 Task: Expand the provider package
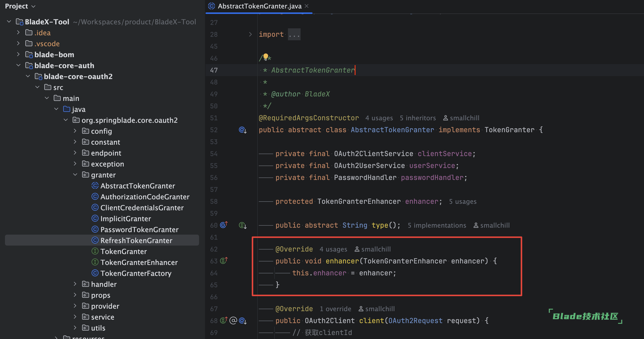[75, 306]
